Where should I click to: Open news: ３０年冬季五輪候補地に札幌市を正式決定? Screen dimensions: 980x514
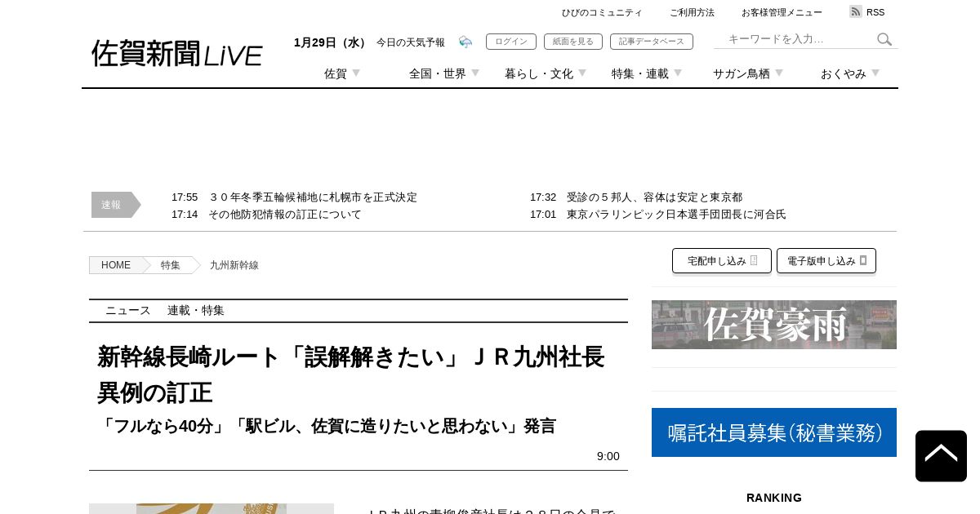tap(313, 197)
